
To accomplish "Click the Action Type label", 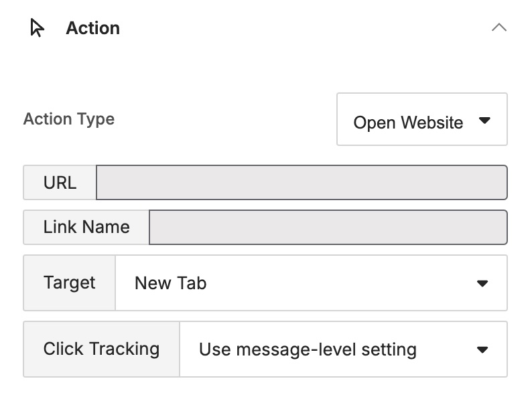I will [x=69, y=119].
